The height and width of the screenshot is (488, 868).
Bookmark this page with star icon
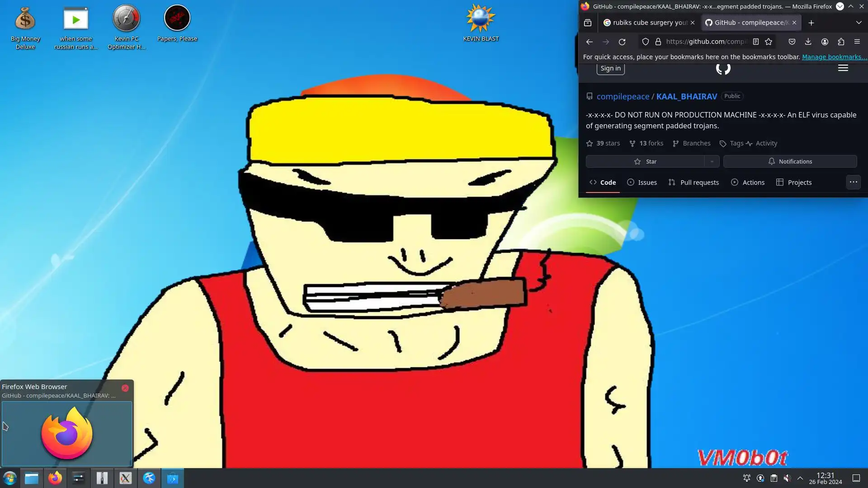[x=769, y=42]
